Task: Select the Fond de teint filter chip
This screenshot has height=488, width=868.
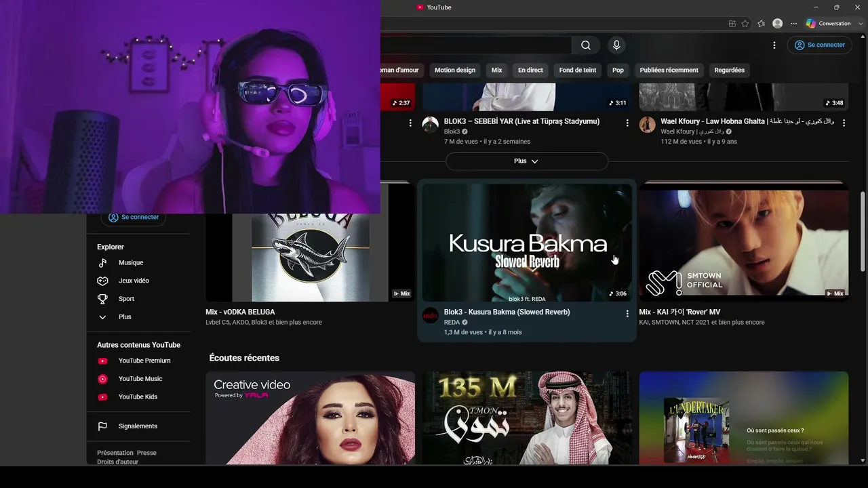Action: (x=578, y=70)
